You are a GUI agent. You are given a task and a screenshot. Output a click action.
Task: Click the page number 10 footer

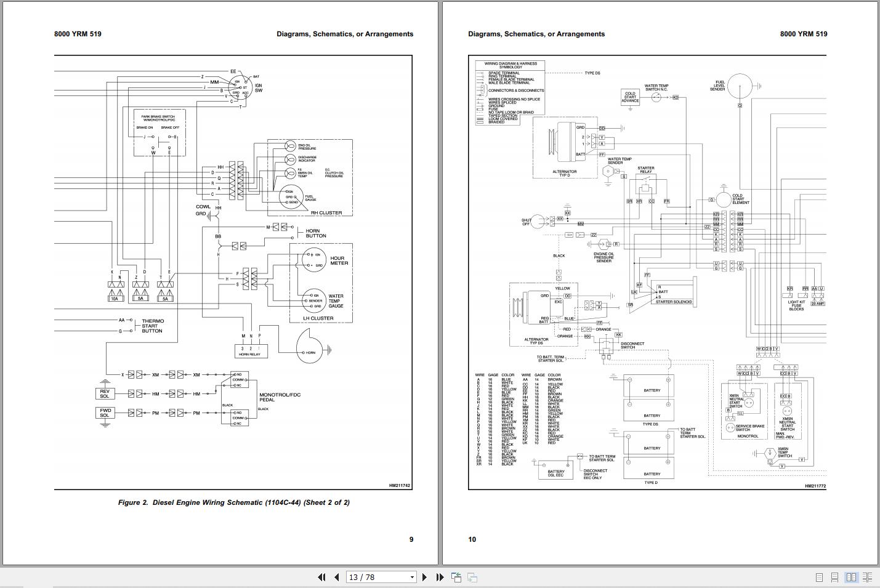(x=472, y=539)
